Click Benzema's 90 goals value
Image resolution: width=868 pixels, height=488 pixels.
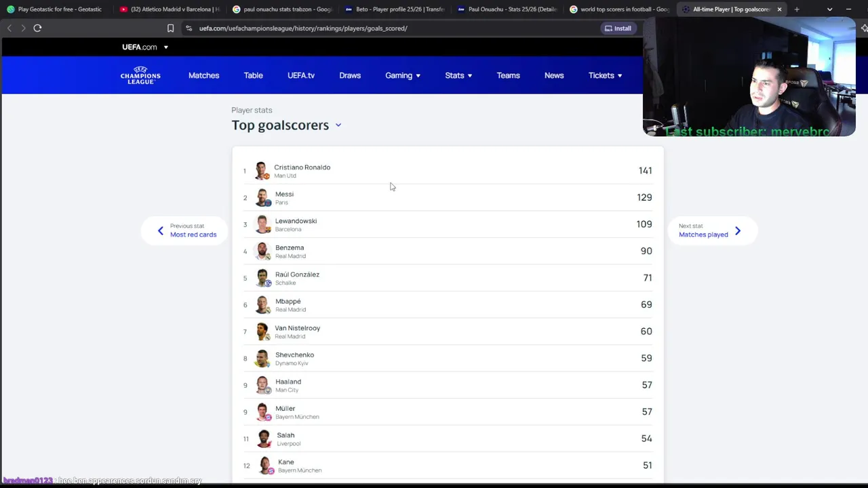646,251
